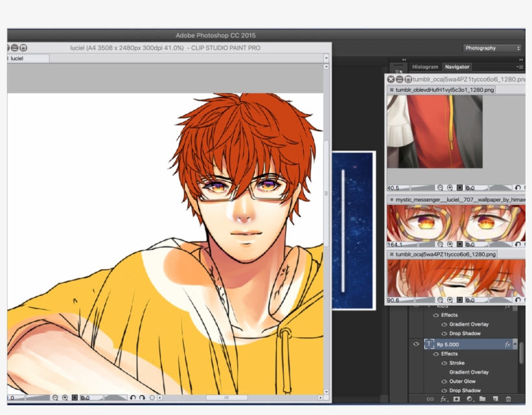Add a layer mask
Image resolution: width=532 pixels, height=415 pixels.
tap(457, 399)
